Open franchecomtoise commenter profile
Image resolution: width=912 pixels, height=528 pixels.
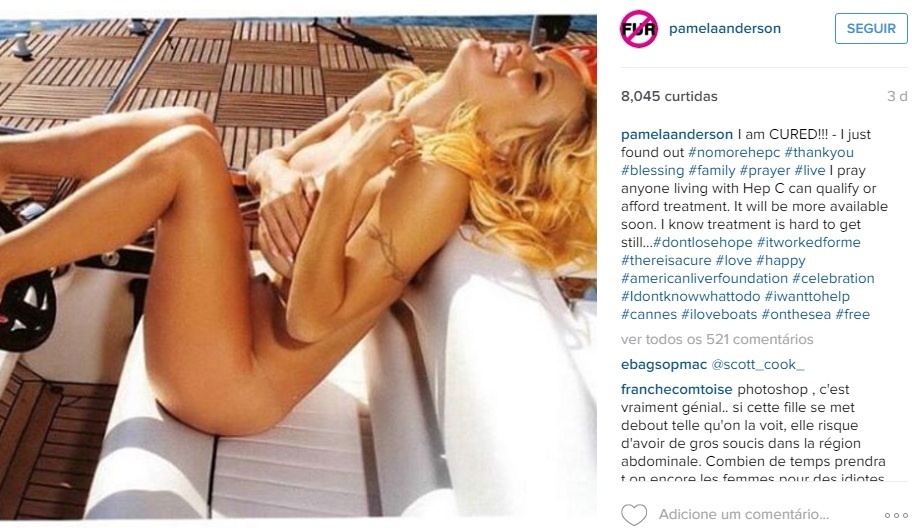click(x=676, y=390)
